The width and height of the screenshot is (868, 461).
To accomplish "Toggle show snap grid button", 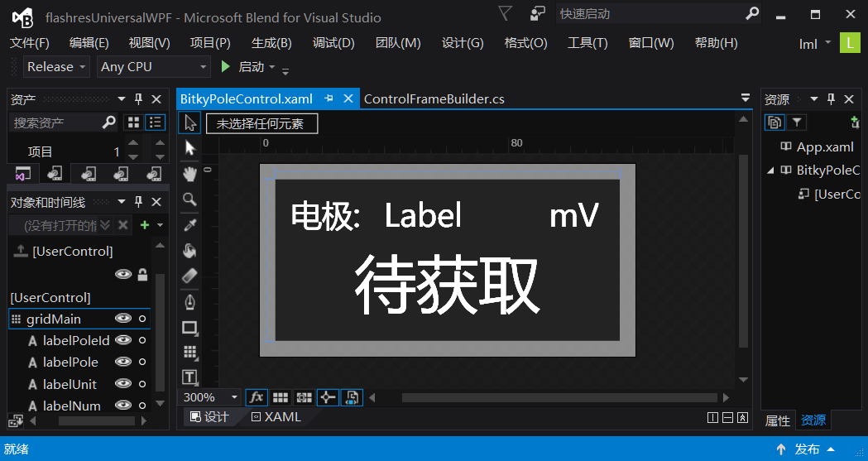I will pos(281,397).
